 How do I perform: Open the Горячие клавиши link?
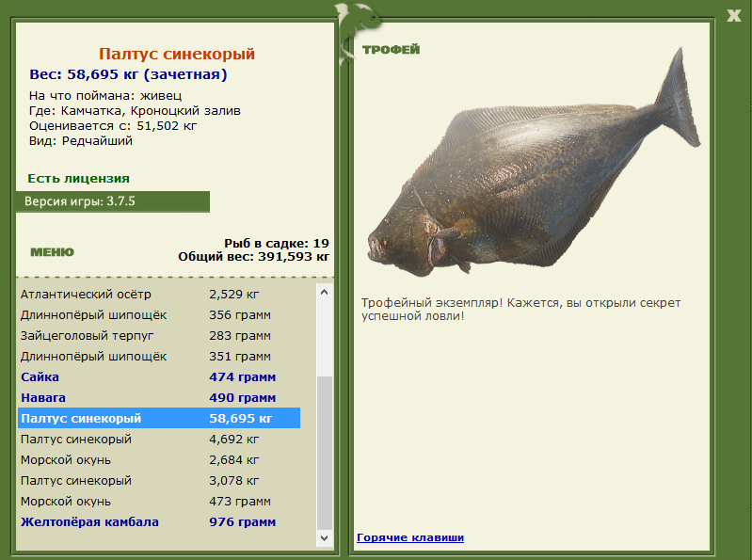click(410, 537)
